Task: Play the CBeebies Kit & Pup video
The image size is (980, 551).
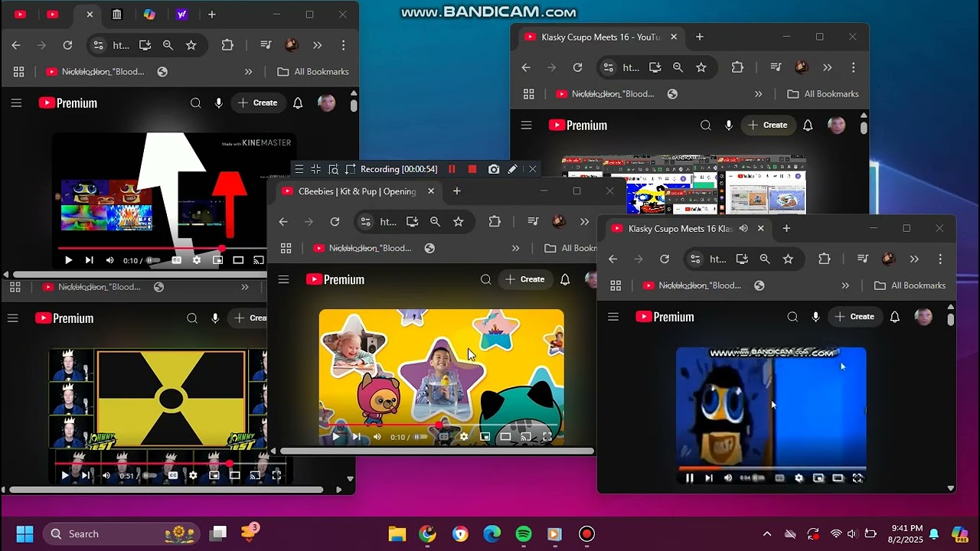Action: pyautogui.click(x=335, y=437)
